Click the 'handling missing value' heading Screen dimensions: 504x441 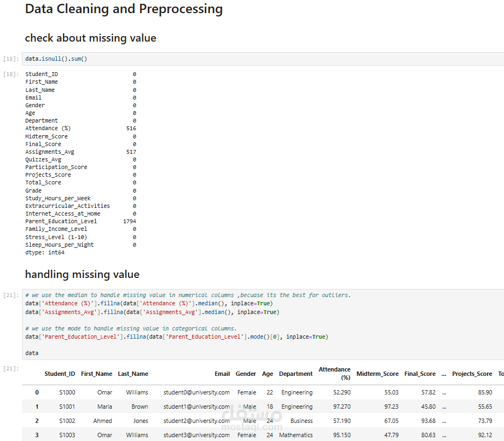pyautogui.click(x=82, y=275)
